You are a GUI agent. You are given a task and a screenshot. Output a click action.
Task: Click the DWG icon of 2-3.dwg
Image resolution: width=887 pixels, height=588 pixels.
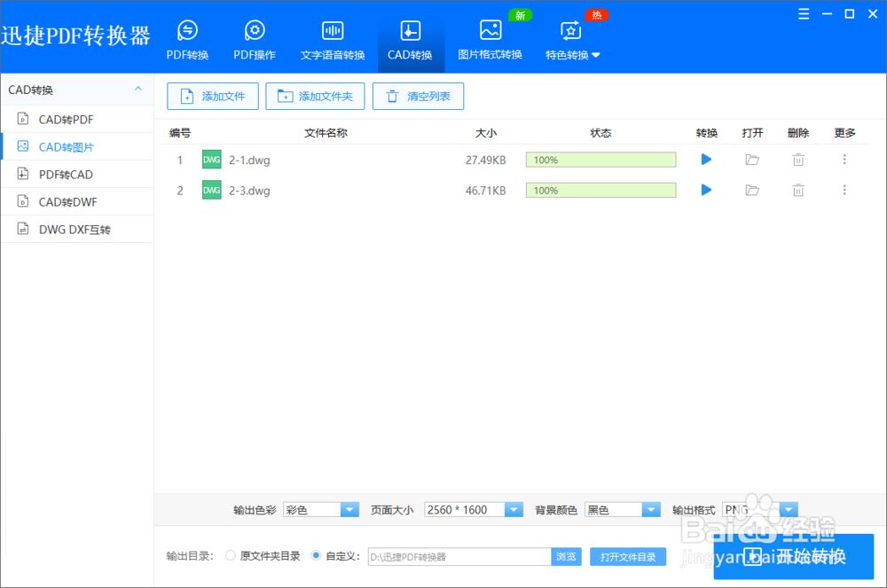pos(212,191)
